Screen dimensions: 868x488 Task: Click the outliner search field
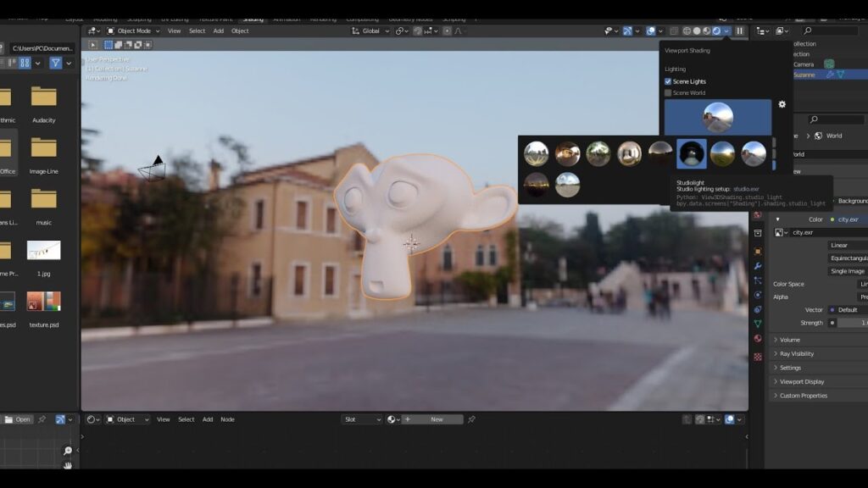[831, 31]
